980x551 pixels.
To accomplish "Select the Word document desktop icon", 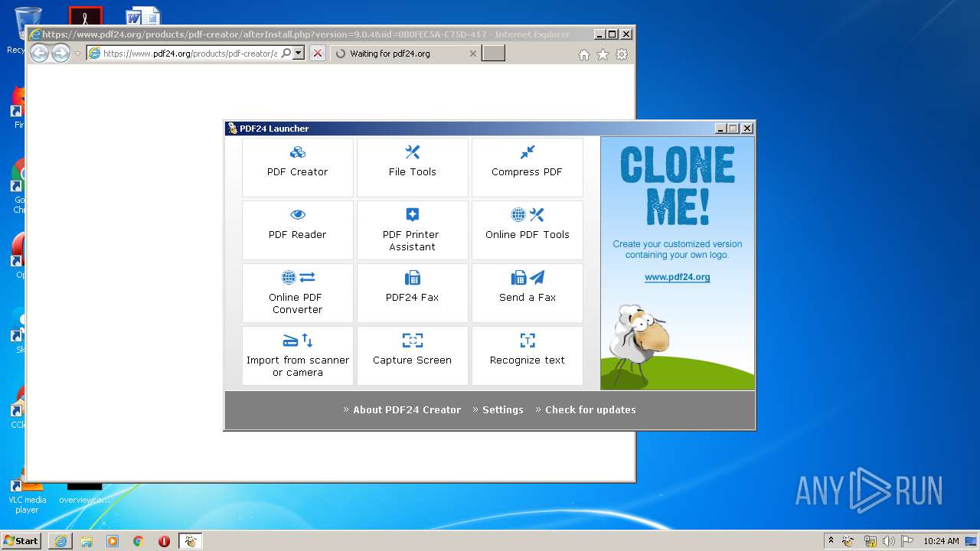I will (142, 17).
